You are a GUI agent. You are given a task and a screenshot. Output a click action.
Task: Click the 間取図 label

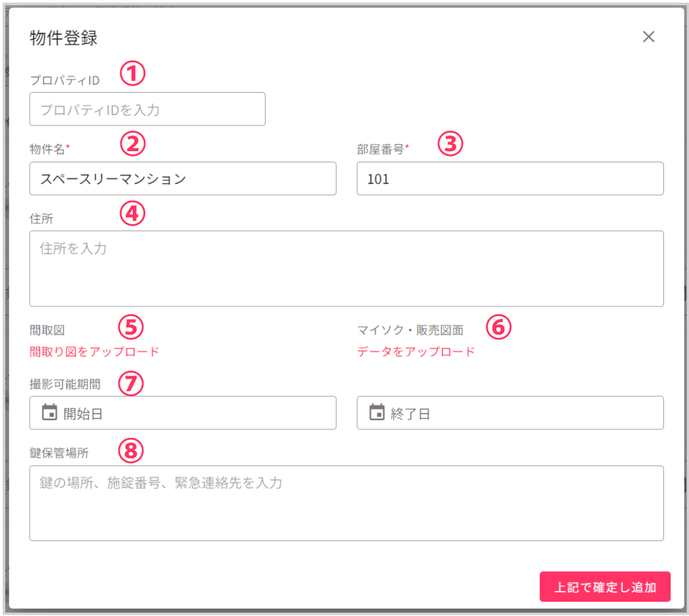[x=47, y=330]
